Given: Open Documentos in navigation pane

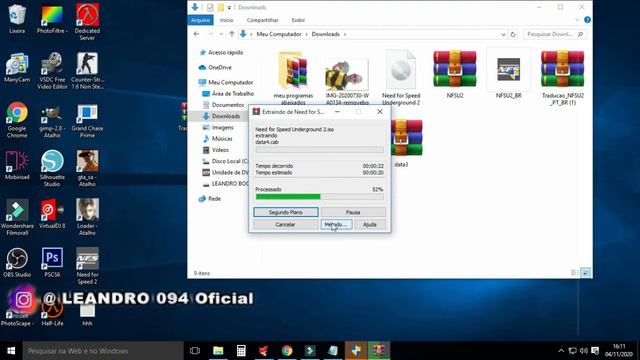Looking at the screenshot, I should pos(224,105).
